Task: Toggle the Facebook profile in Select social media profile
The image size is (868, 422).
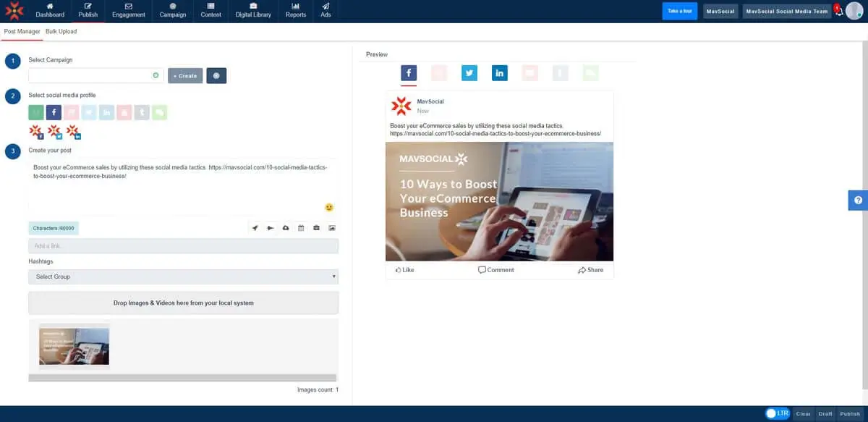Action: click(54, 111)
